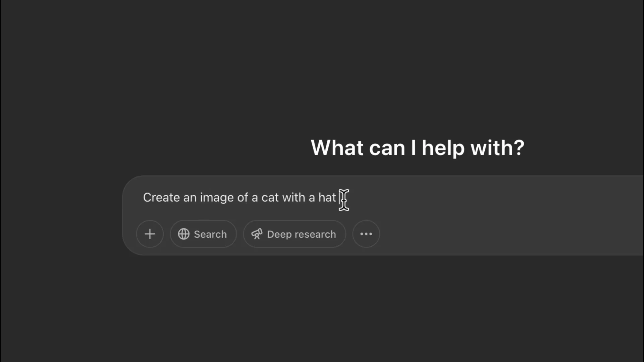Click the three-dots icon for extra tools
Image resolution: width=644 pixels, height=362 pixels.
click(x=366, y=234)
